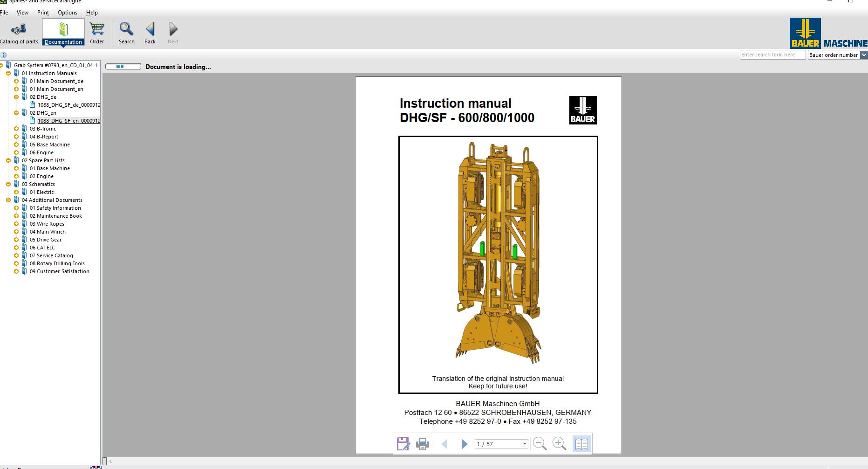
Task: Open the 1088_DHG_SF_de document
Action: pos(68,105)
